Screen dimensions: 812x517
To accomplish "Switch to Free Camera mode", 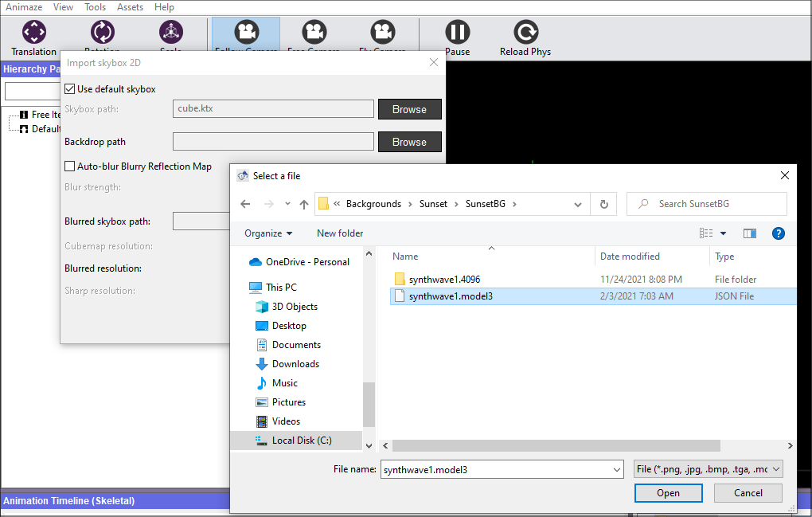I will pos(314,33).
